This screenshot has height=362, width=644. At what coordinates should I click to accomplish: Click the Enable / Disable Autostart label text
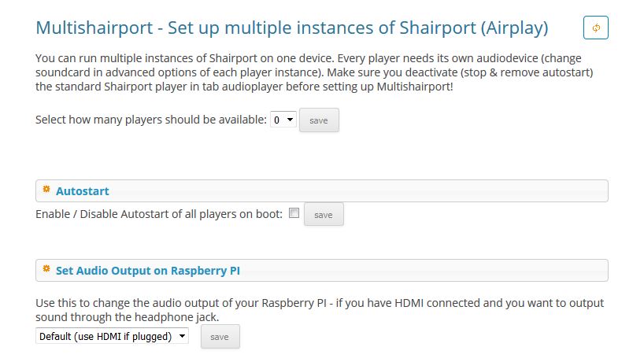click(x=159, y=214)
